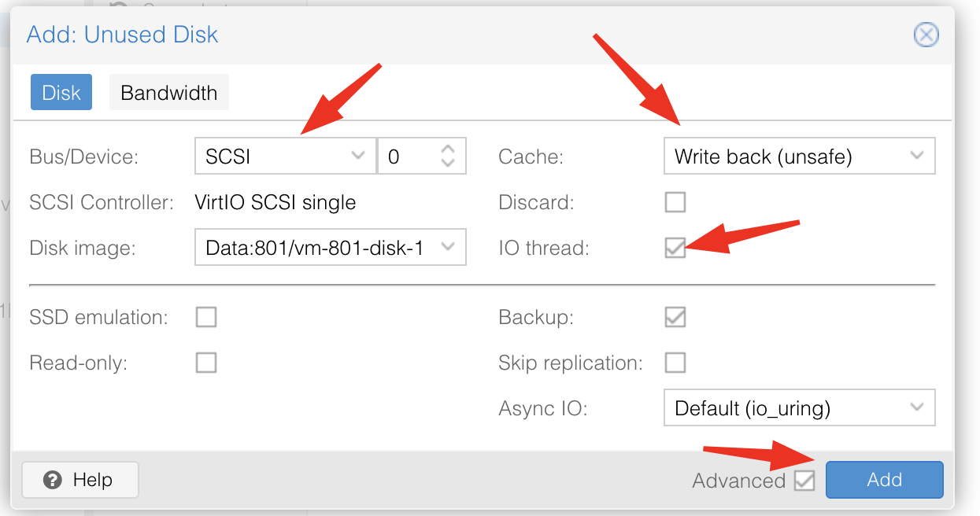
Task: Toggle the Discard checkbox
Action: point(675,202)
